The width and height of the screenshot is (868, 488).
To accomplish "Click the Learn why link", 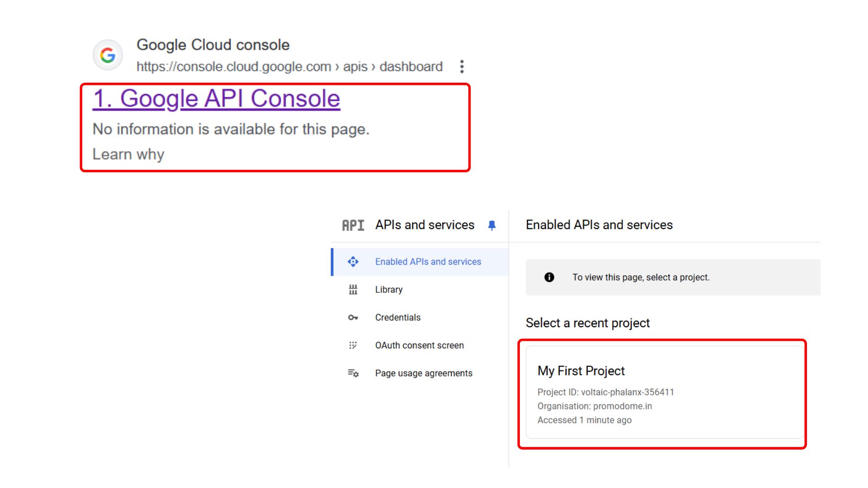I will (128, 154).
